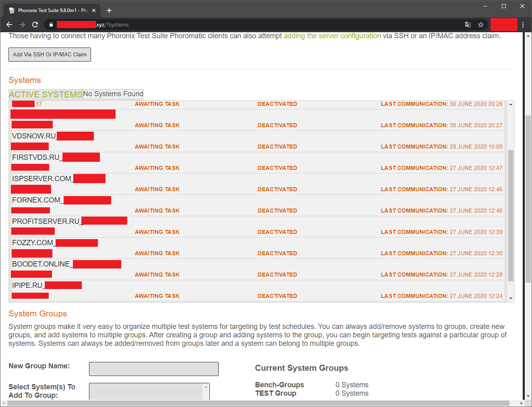Open 'adding the server configuration' link
Viewport: 532px width, 407px height.
point(332,36)
